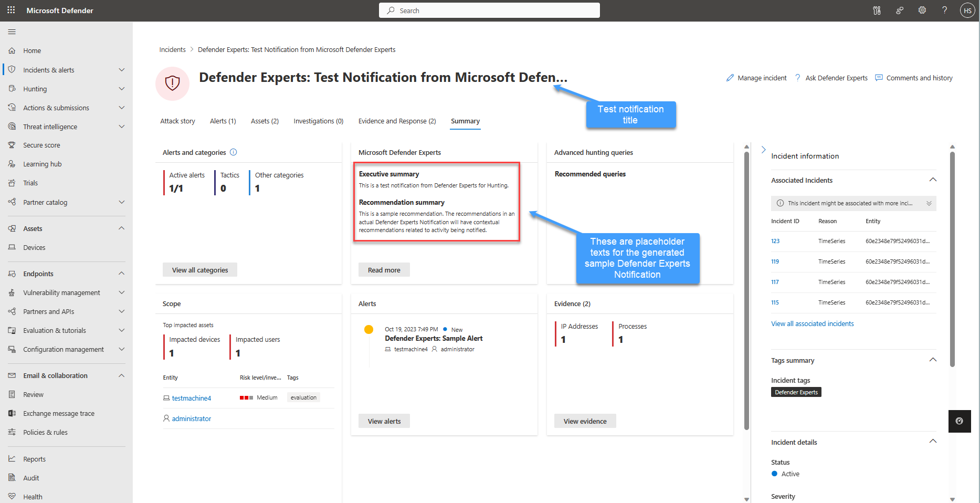Screen dimensions: 980x503
Task: Click the Defender Experts incident tag
Action: click(796, 392)
